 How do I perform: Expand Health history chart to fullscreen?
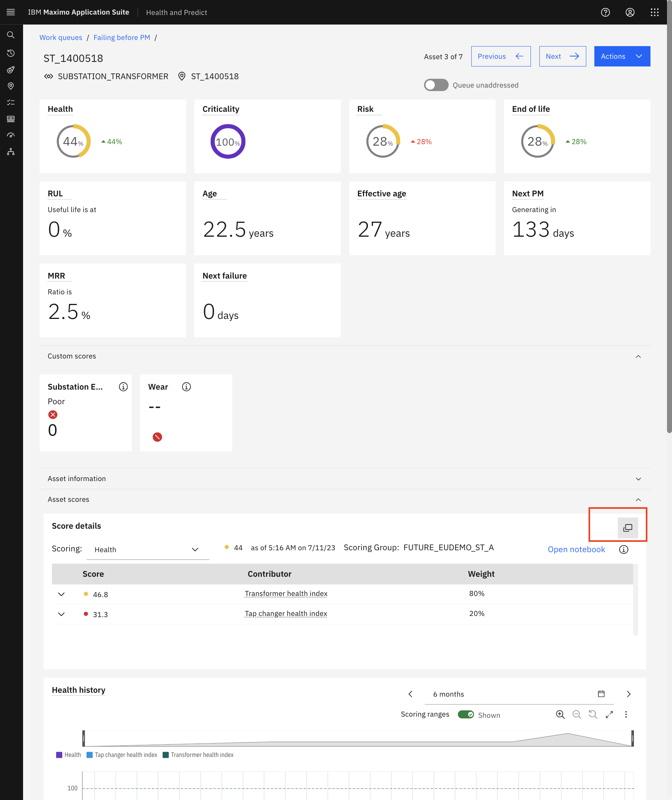pos(609,714)
